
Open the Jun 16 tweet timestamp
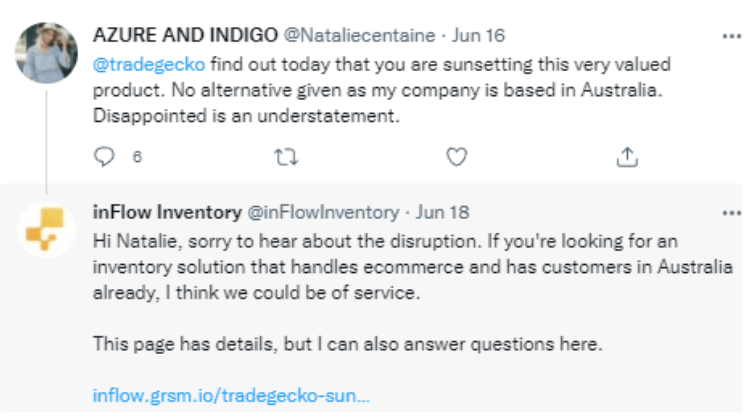(478, 35)
